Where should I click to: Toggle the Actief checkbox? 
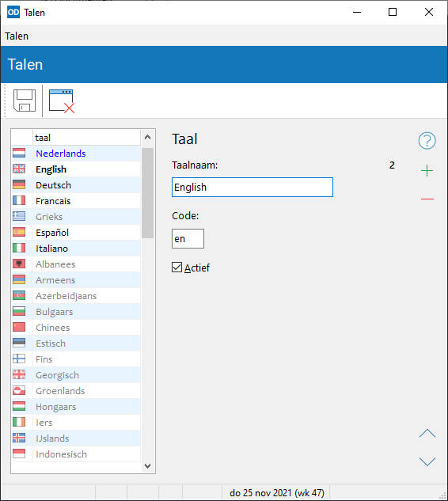tap(177, 267)
